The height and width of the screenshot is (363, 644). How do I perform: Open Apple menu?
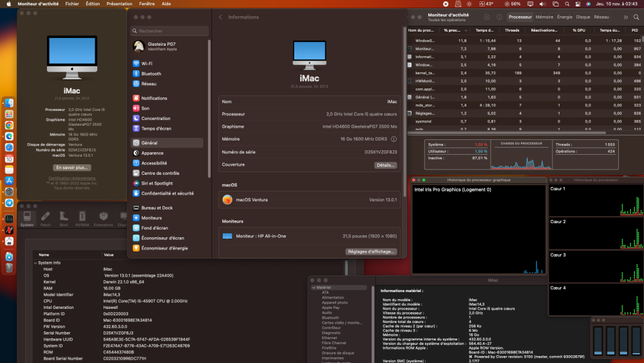tap(8, 4)
